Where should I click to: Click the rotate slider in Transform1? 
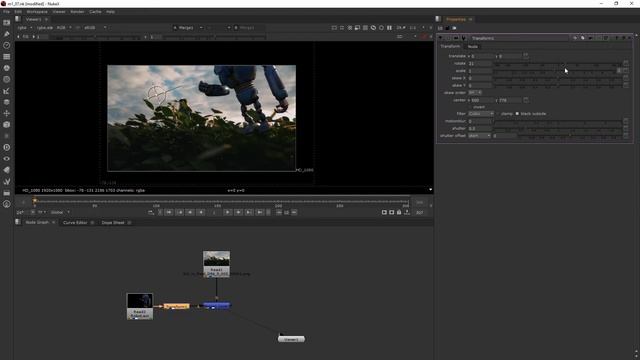(557, 63)
